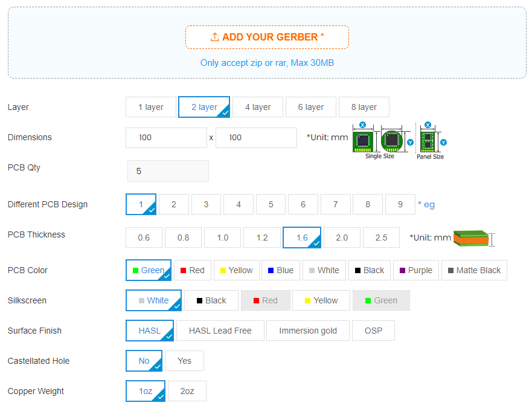Screen dimensions: 532x417
Task: Pick the Blue PCB color swatch
Action: pos(281,270)
